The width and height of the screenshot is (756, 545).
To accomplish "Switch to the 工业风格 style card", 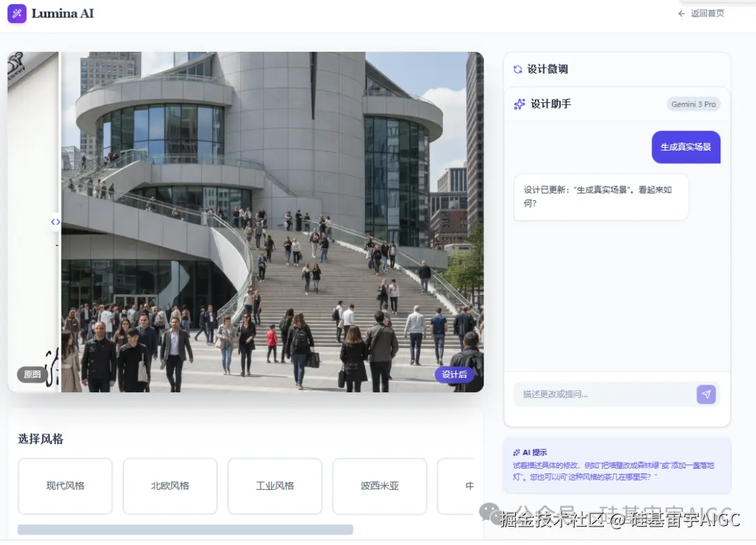I will pyautogui.click(x=274, y=486).
